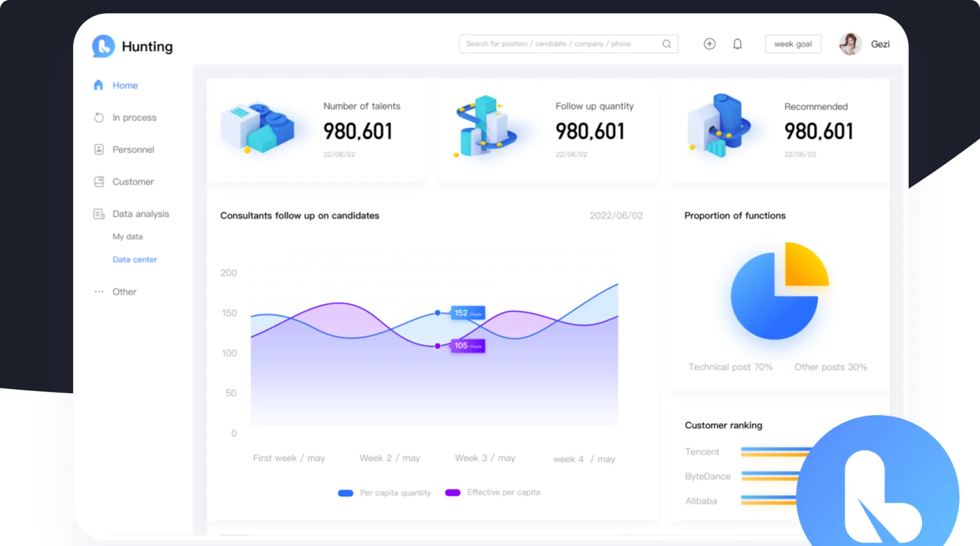Click the Hunting logo icon
The image size is (980, 546).
(103, 46)
